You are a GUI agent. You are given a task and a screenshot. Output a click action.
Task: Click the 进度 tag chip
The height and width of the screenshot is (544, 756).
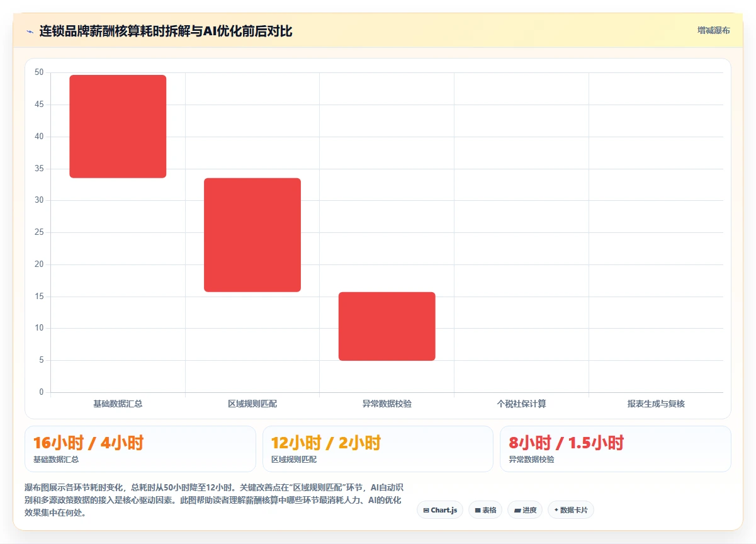525,510
